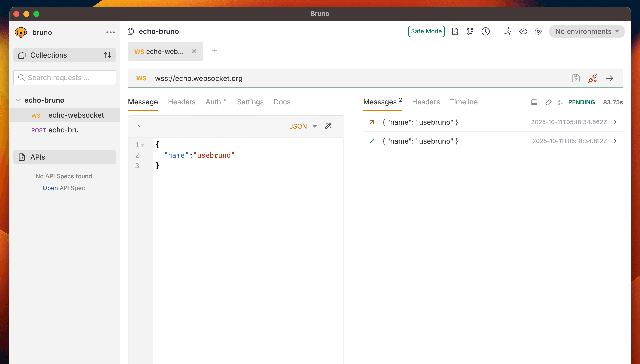640x364 pixels.
Task: Open API Spec via the Open link
Action: (x=50, y=188)
